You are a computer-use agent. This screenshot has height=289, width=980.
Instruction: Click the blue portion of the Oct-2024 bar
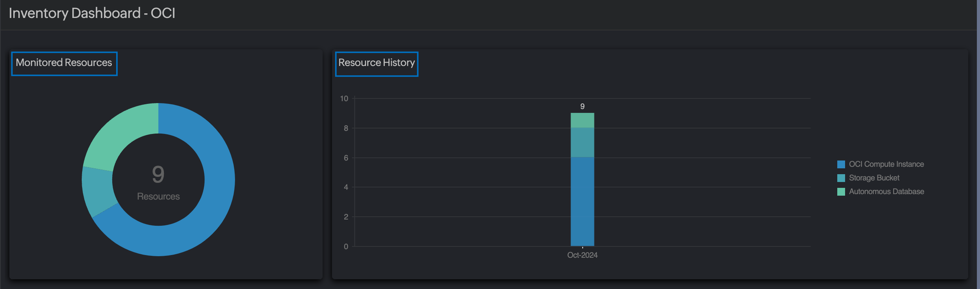click(582, 201)
